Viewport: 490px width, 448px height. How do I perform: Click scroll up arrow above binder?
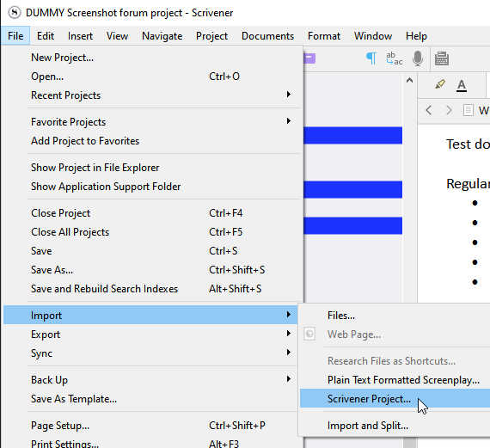[409, 80]
